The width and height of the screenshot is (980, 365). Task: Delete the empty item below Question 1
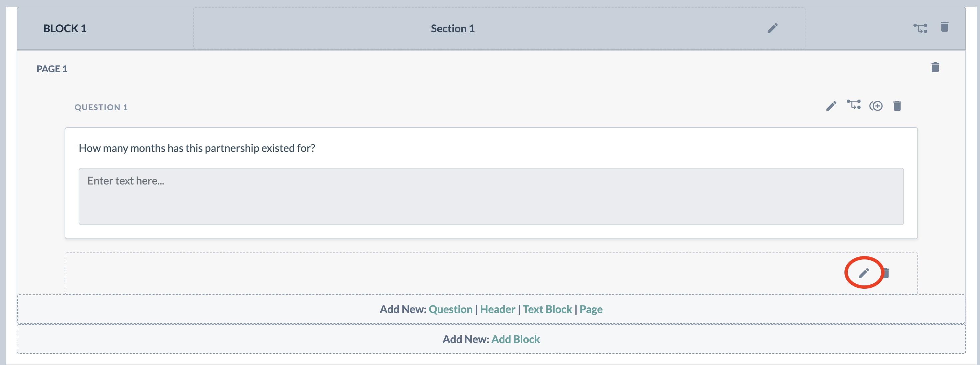pos(886,273)
